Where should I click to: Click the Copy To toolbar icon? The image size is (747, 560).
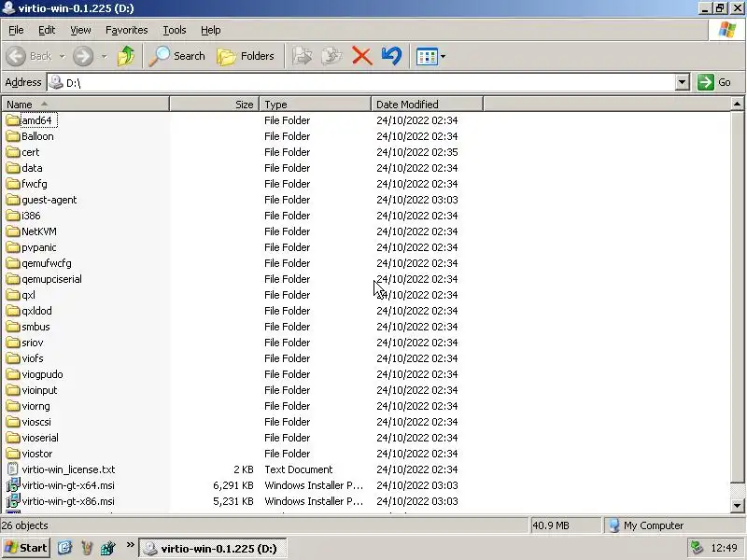[x=331, y=56]
